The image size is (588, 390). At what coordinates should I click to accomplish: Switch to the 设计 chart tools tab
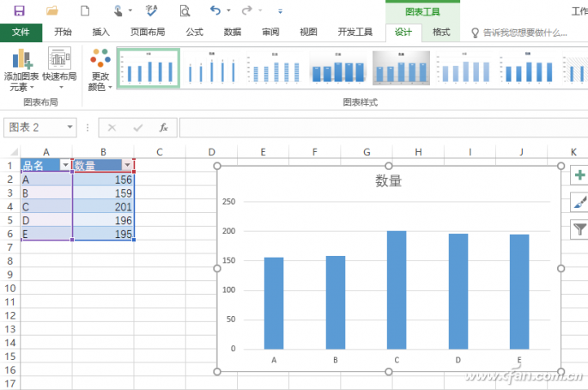[x=403, y=33]
